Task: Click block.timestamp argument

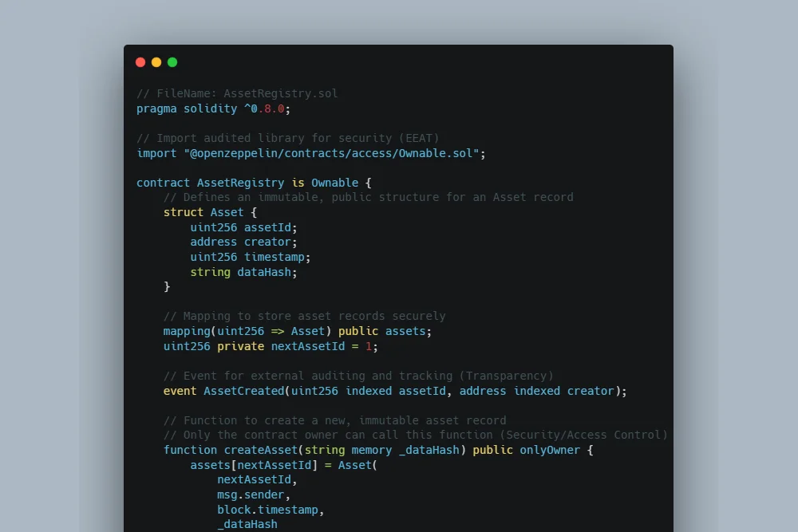Action: pos(271,510)
